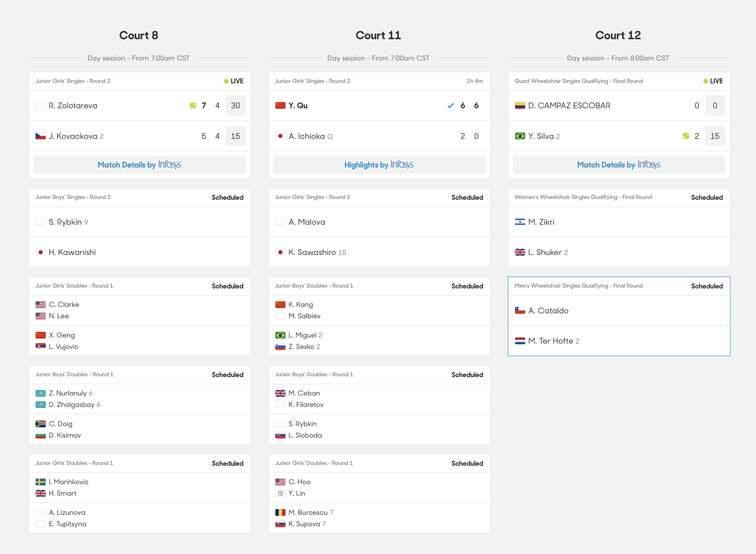Click the Court 11 heading

click(378, 35)
